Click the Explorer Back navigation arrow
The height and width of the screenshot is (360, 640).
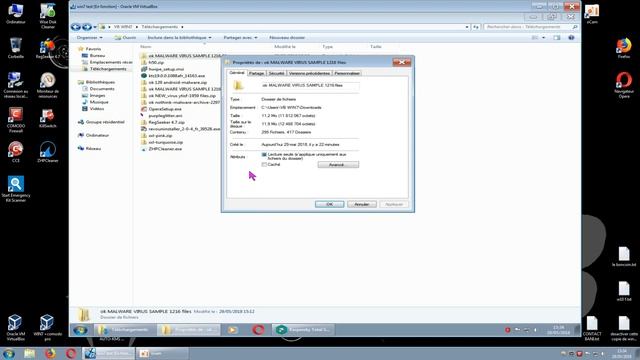point(76,27)
